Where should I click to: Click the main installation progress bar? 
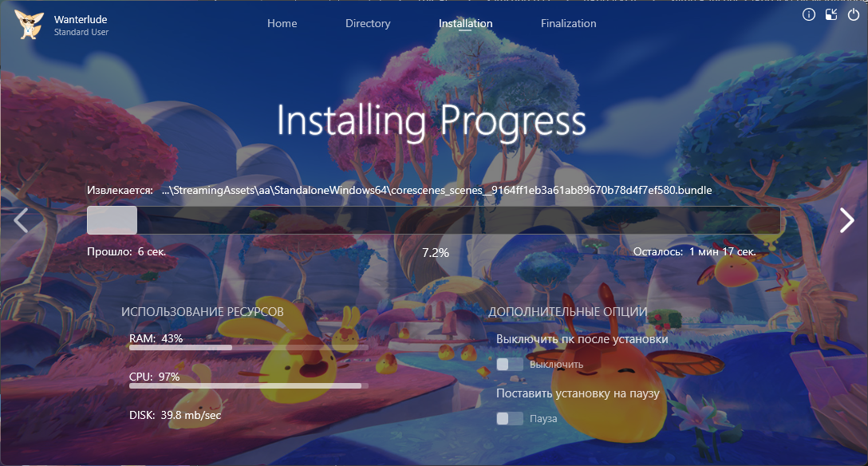click(433, 220)
